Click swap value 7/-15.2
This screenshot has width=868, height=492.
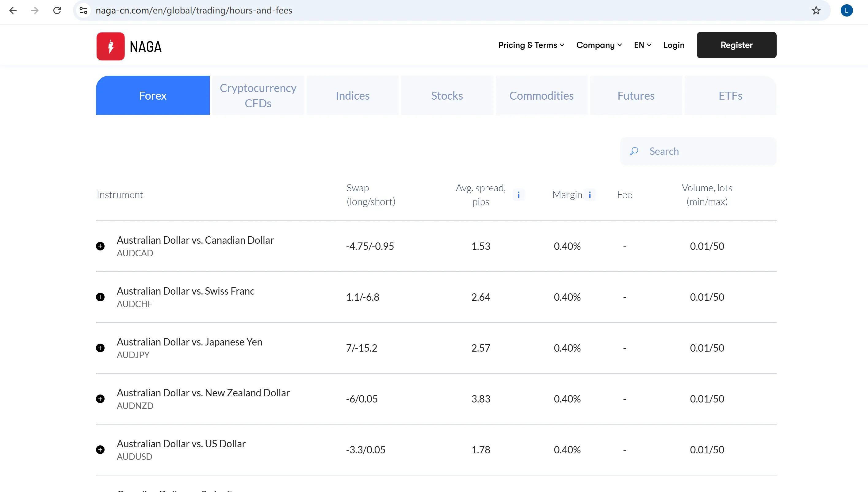tap(361, 348)
